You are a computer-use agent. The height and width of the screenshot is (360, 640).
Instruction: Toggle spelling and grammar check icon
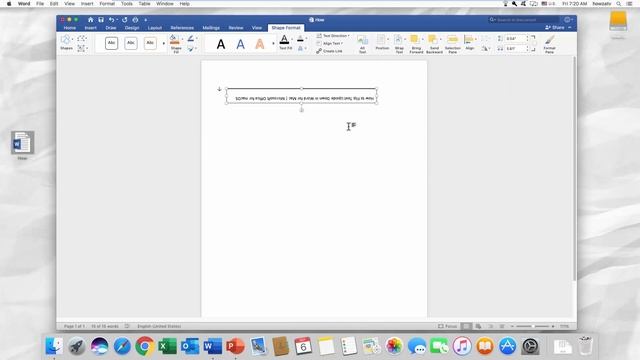[127, 326]
